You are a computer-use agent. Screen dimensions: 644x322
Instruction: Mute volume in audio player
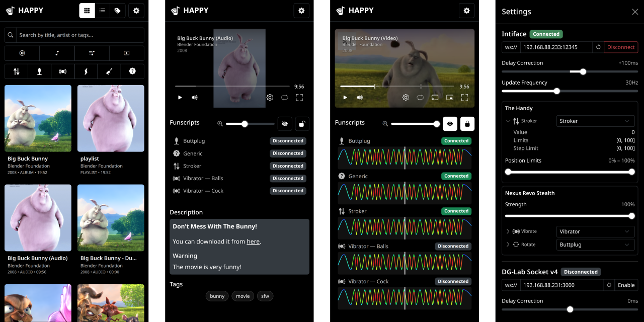195,98
